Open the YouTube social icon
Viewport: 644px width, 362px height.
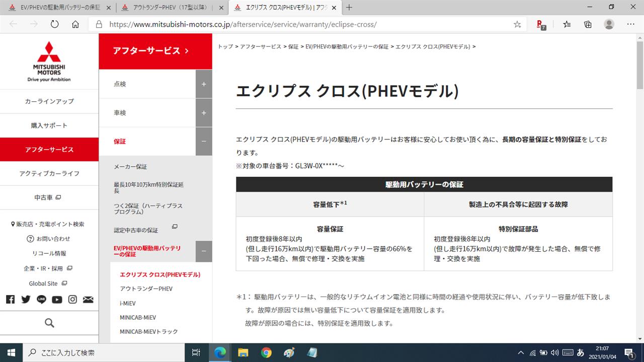point(57,300)
